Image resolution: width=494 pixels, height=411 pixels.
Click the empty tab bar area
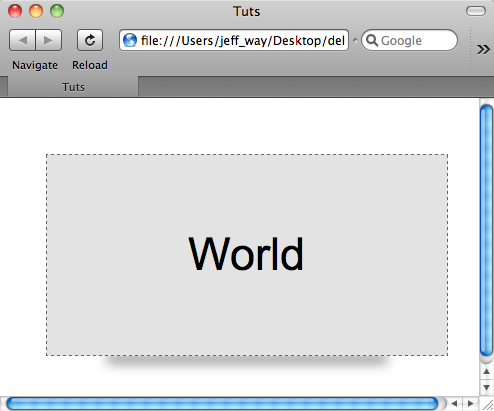click(316, 87)
